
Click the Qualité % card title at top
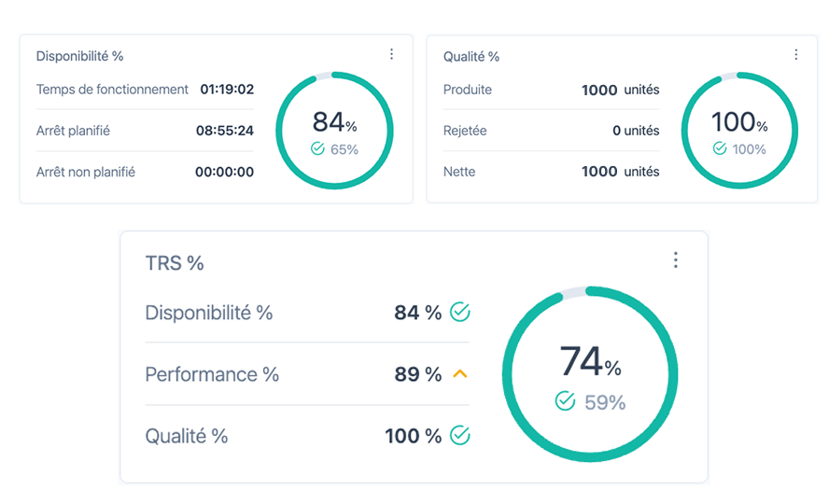click(471, 57)
